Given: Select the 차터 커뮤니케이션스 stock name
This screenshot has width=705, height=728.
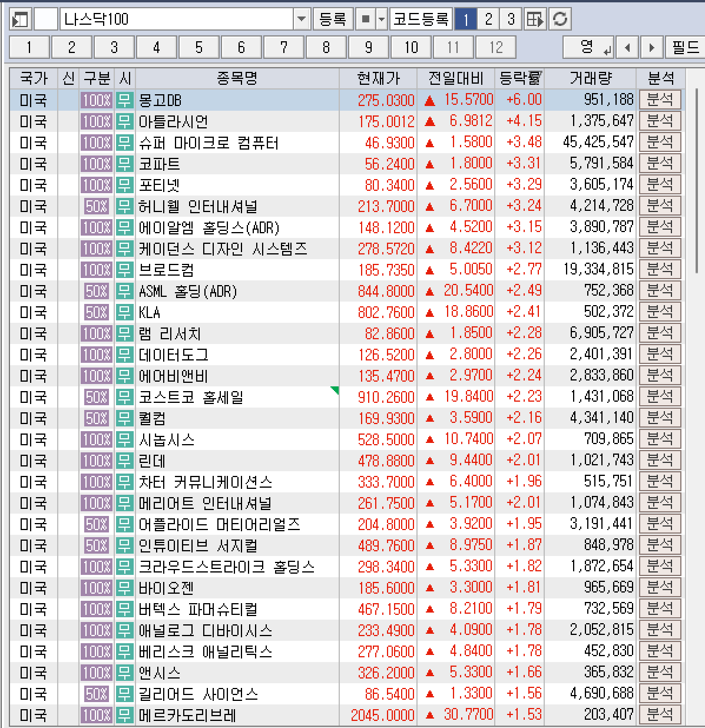Looking at the screenshot, I should point(205,482).
